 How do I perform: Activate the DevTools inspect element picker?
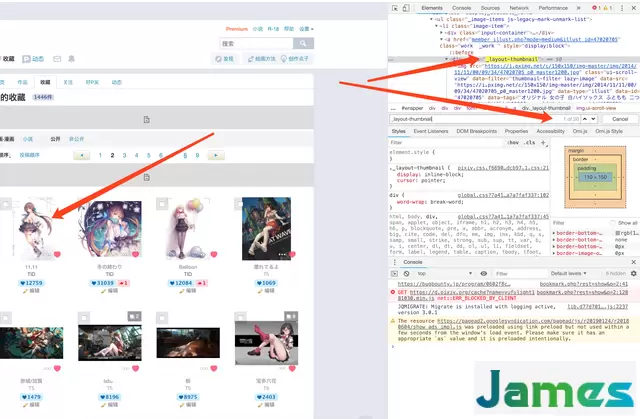pyautogui.click(x=395, y=8)
